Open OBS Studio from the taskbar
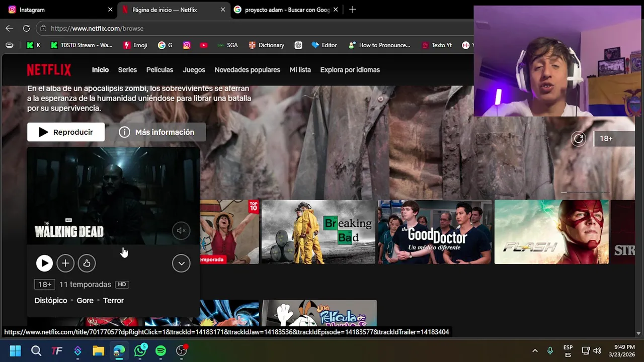The height and width of the screenshot is (362, 644). [182, 350]
